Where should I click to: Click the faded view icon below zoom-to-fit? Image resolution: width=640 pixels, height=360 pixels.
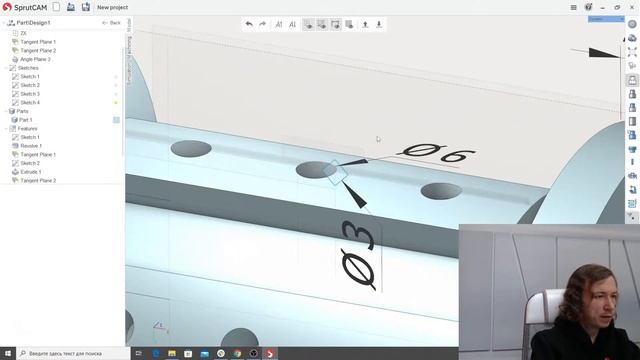(632, 66)
